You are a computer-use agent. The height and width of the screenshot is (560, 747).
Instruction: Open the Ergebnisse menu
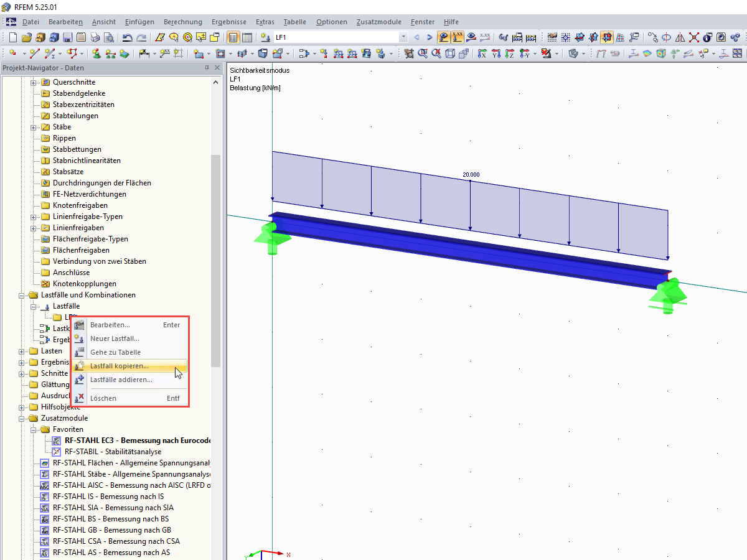(x=228, y=22)
